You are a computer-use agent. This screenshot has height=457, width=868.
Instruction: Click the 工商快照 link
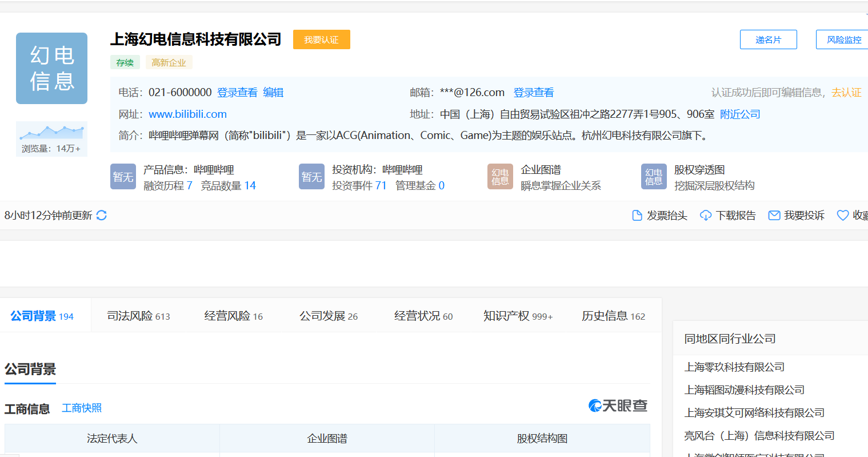82,408
